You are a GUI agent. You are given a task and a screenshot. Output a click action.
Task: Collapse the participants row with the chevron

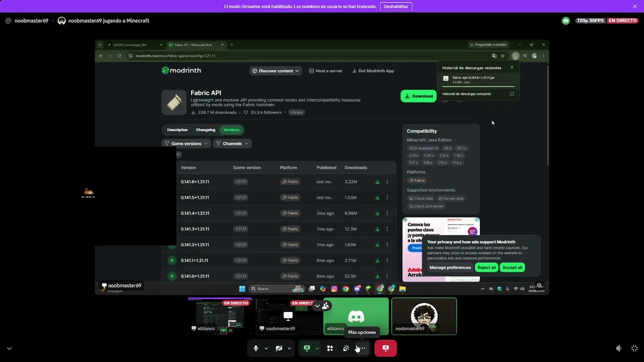tap(317, 305)
